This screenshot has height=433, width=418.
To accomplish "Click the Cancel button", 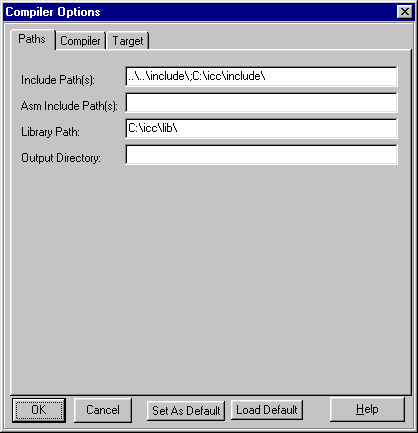I will click(103, 410).
